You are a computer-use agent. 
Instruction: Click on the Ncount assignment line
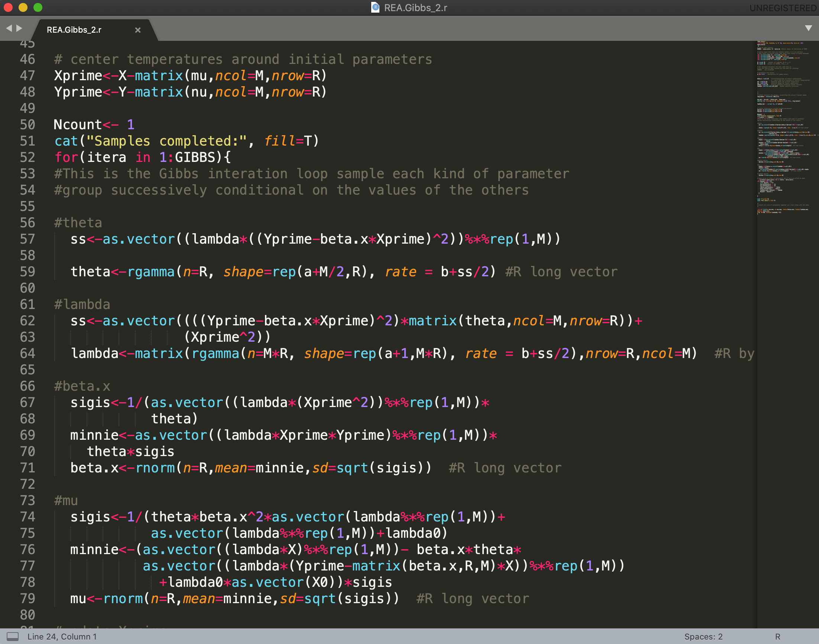tap(94, 125)
